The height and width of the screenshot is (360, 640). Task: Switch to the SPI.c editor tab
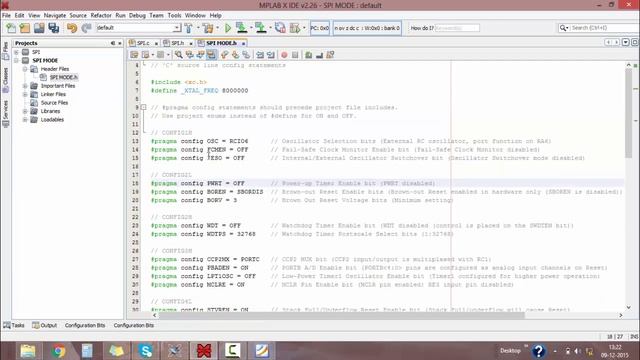[x=143, y=43]
